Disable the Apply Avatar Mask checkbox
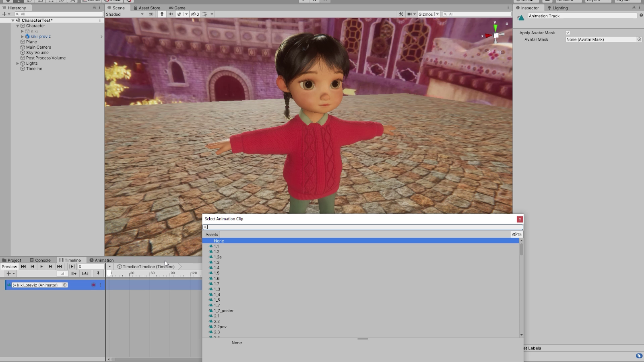 click(568, 33)
